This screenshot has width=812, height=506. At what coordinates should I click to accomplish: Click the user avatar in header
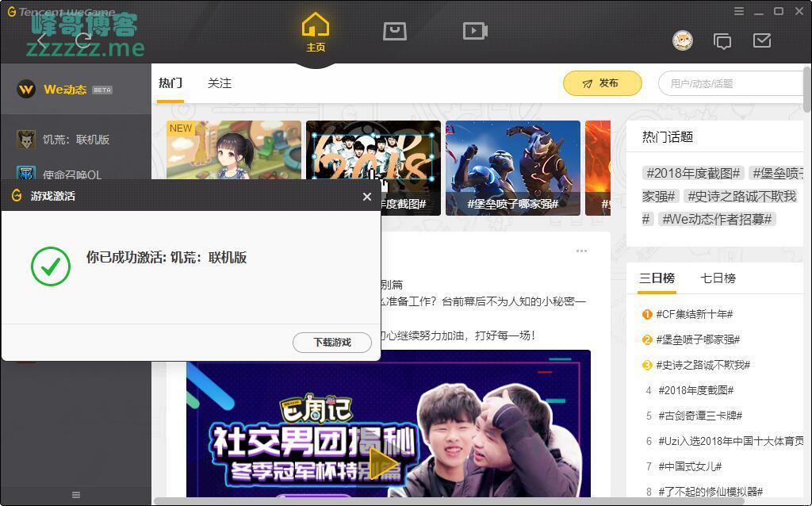[x=683, y=40]
